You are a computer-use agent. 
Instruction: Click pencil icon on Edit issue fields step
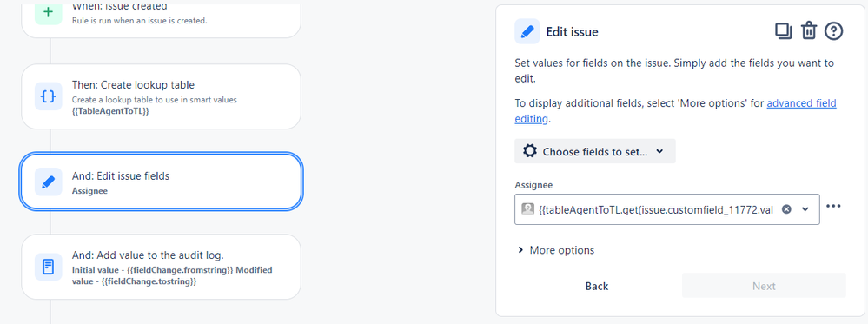tap(48, 182)
